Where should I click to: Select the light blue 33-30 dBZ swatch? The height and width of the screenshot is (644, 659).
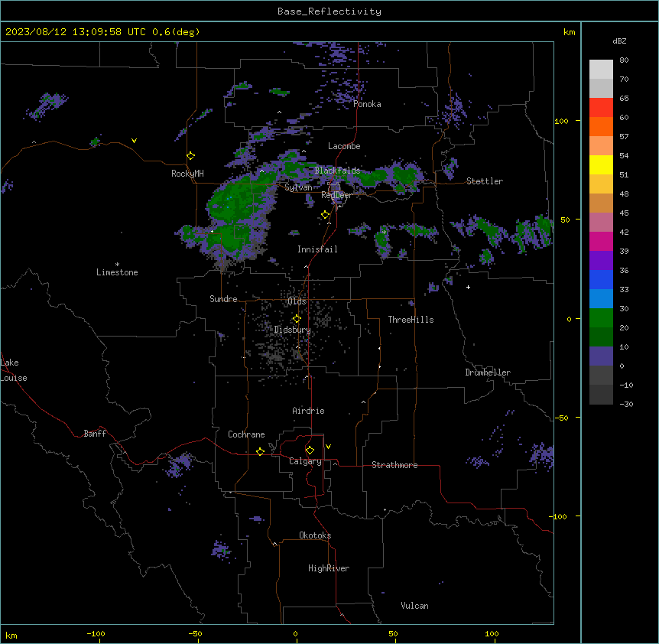pos(601,299)
